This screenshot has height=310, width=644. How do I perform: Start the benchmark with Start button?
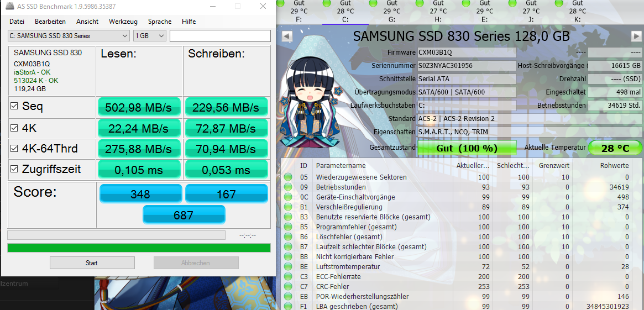[x=92, y=263]
